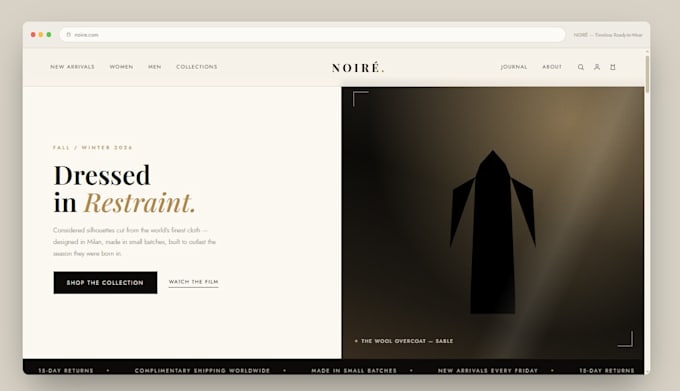Click Made in Small Batches banner text
680x391 pixels.
coord(354,371)
